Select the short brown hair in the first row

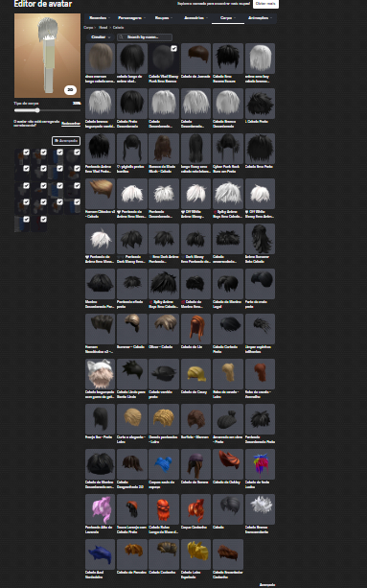[x=195, y=59]
